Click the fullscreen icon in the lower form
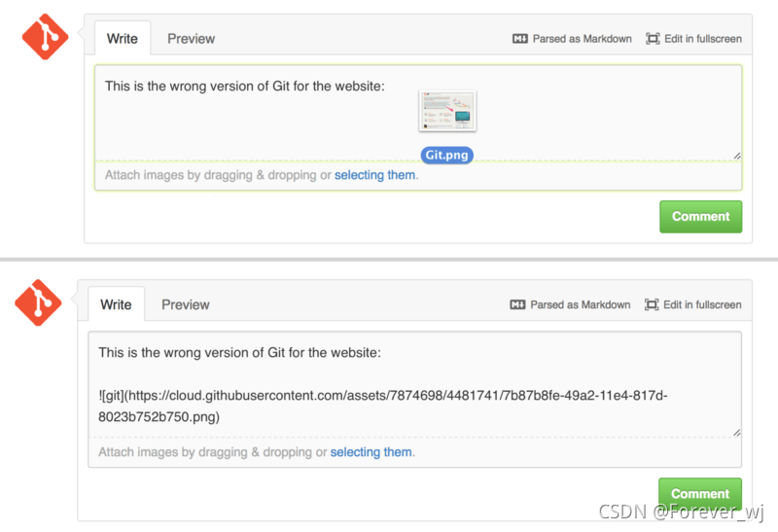Screen dimensions: 778x532 [652, 304]
